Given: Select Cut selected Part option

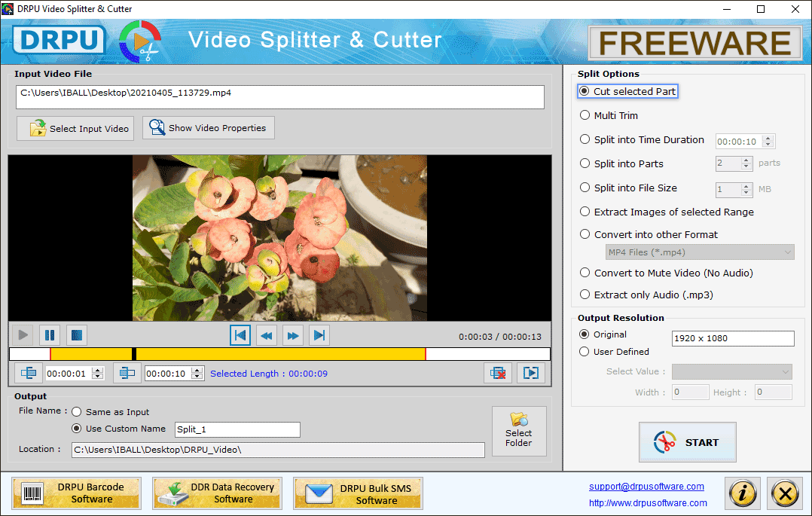Looking at the screenshot, I should pyautogui.click(x=628, y=91).
